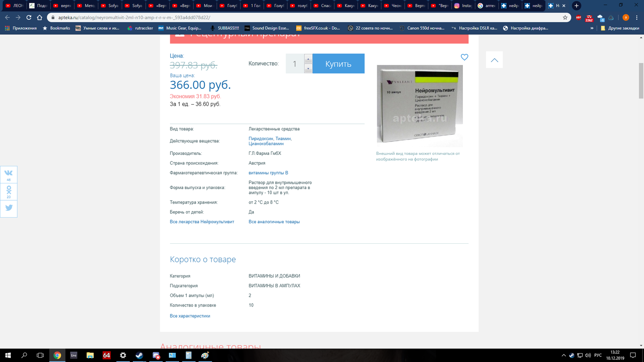Open Все характеристики link
Viewport: 644px width, 362px height.
[x=190, y=316]
